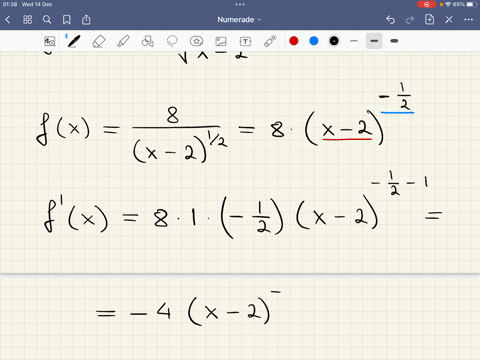Open the share export menu
This screenshot has width=480, height=360.
tap(86, 20)
